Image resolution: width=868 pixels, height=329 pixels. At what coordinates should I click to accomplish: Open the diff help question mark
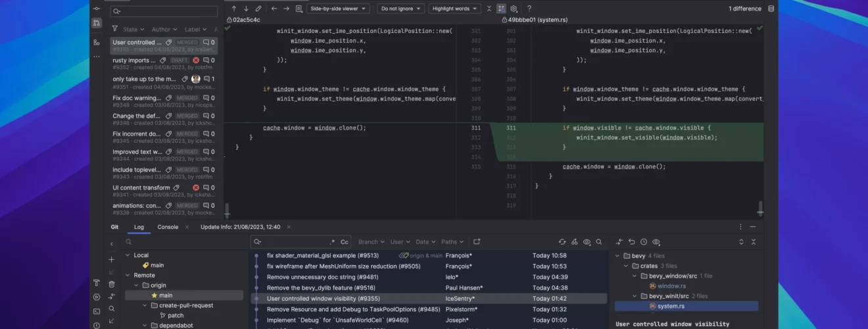tap(529, 9)
